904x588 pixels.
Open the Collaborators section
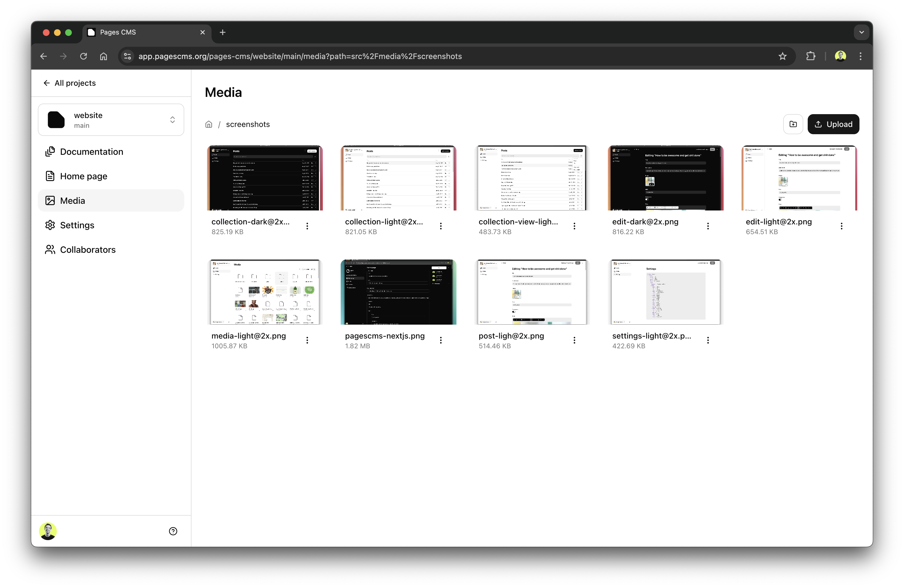(88, 249)
